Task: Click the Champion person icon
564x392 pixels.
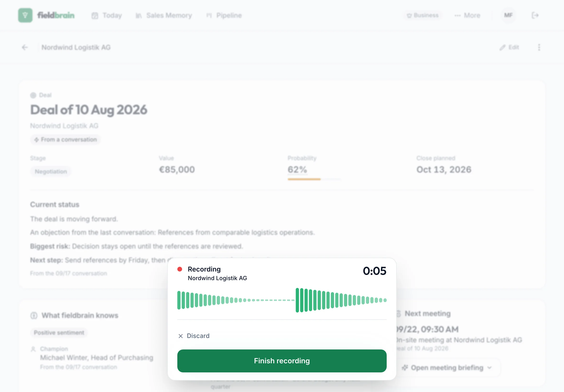Action: 33,349
